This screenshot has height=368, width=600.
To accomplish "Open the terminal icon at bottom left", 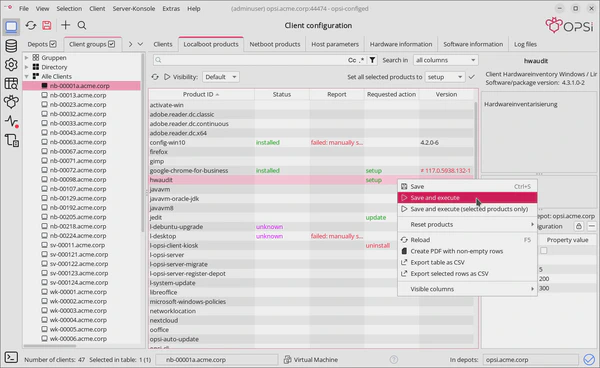I will tap(11, 358).
